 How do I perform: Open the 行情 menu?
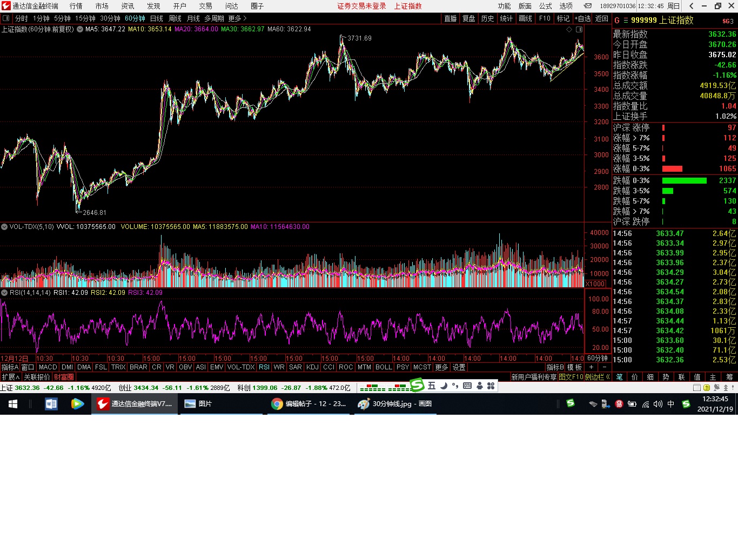tap(76, 6)
